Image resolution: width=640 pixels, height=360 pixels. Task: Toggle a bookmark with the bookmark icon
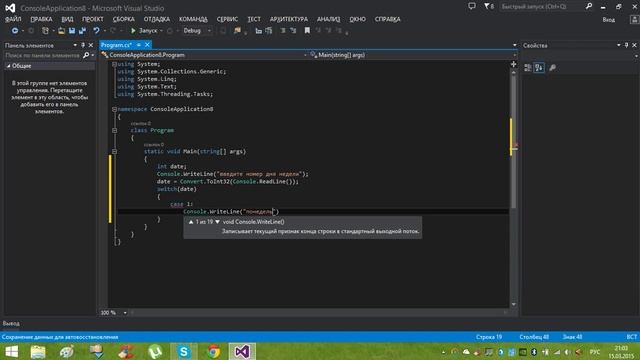pos(307,31)
